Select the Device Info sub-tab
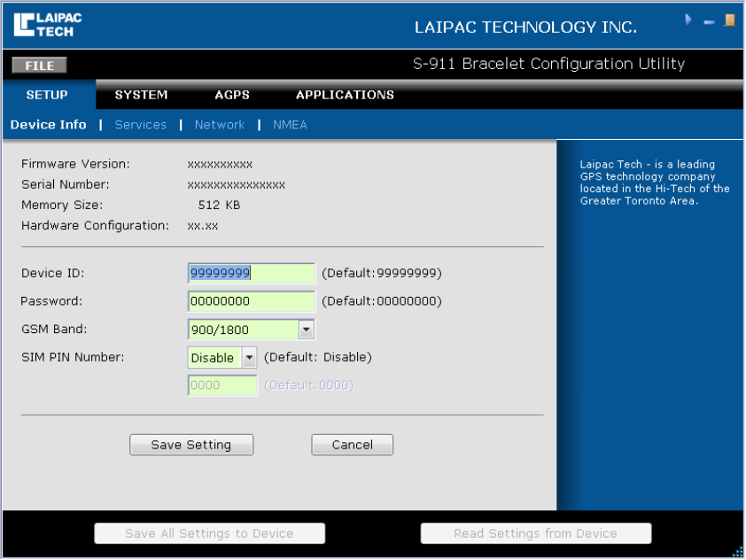 click(x=49, y=125)
